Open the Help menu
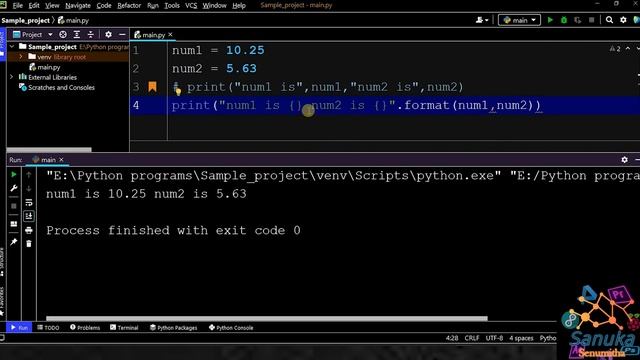Viewport: 640px width, 360px height. (x=239, y=5)
